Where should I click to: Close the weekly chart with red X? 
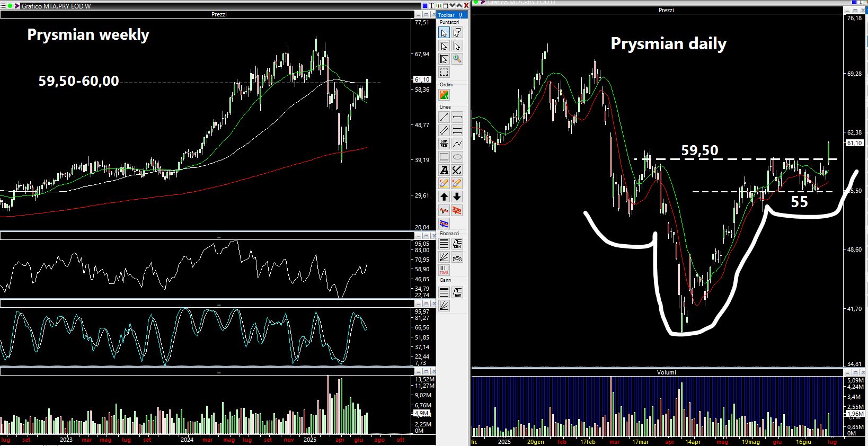click(x=466, y=6)
